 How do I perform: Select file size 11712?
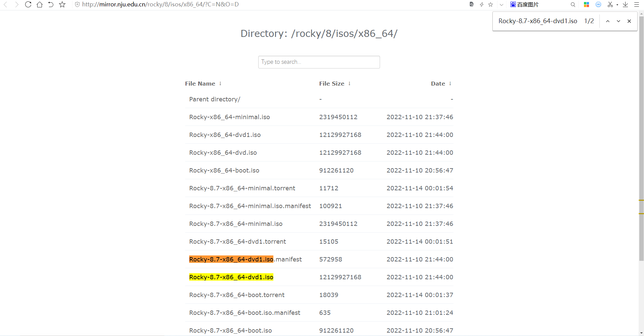tap(329, 188)
